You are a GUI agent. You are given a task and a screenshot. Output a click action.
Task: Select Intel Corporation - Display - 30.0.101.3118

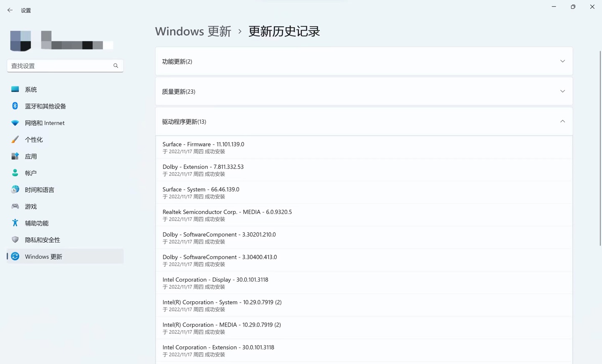[364, 283]
